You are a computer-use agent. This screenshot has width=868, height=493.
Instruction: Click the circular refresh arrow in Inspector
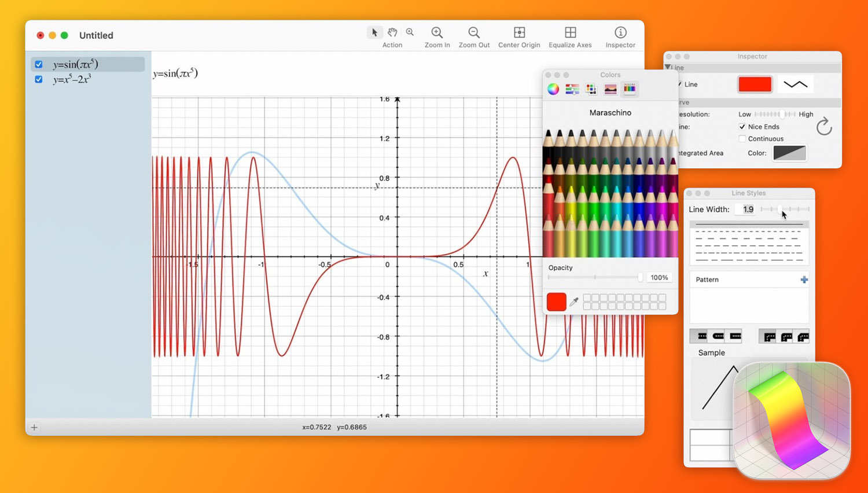pyautogui.click(x=824, y=126)
